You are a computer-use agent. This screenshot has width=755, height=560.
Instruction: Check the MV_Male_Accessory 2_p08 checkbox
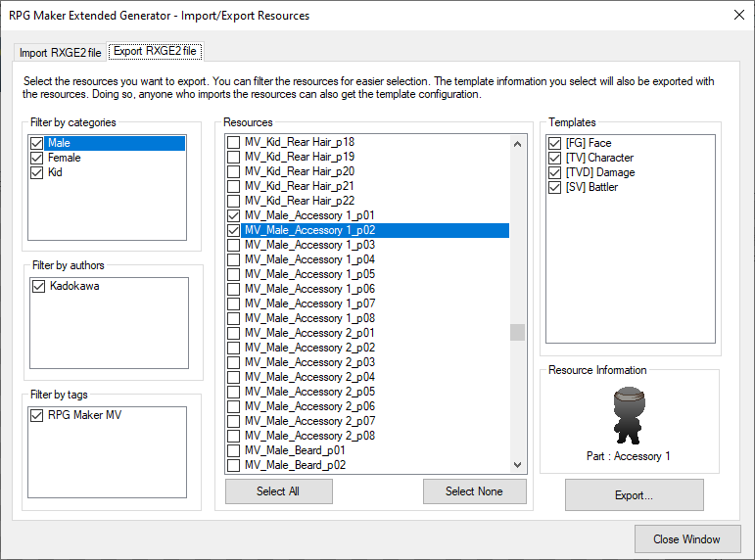pos(233,436)
